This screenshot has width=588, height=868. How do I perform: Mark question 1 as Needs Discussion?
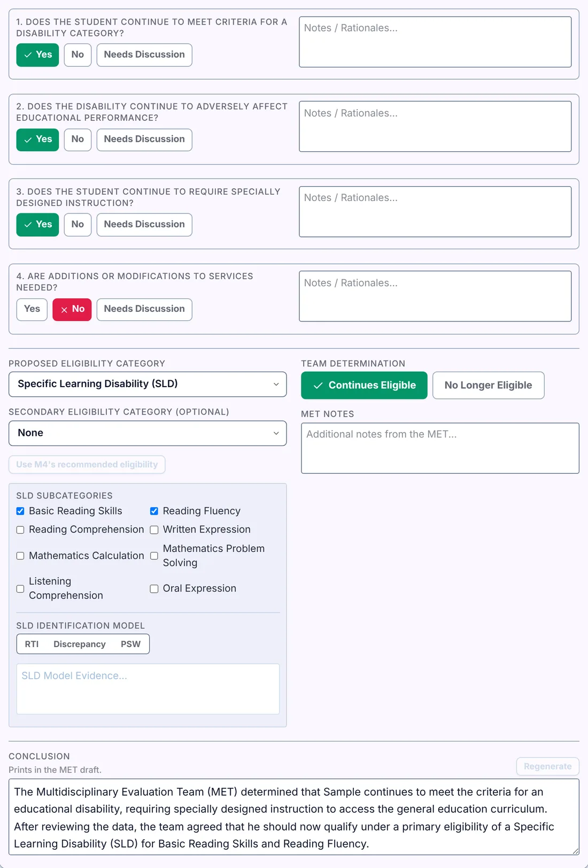tap(144, 55)
